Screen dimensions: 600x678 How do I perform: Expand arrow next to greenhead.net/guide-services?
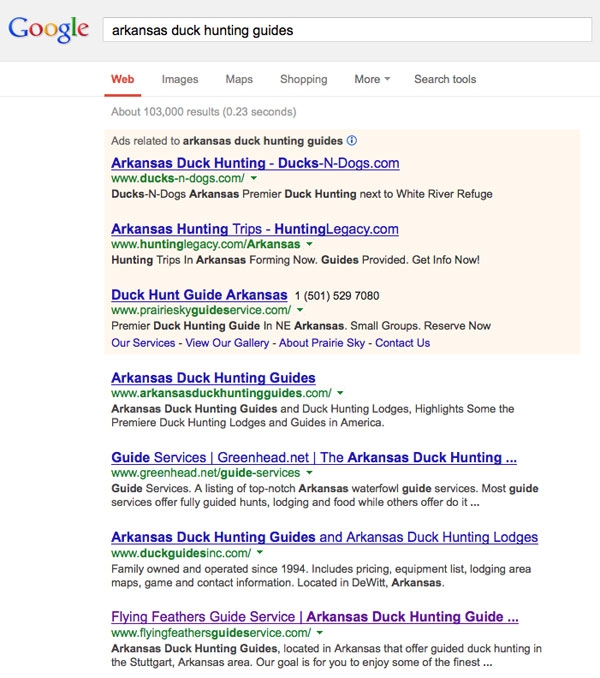[x=310, y=473]
